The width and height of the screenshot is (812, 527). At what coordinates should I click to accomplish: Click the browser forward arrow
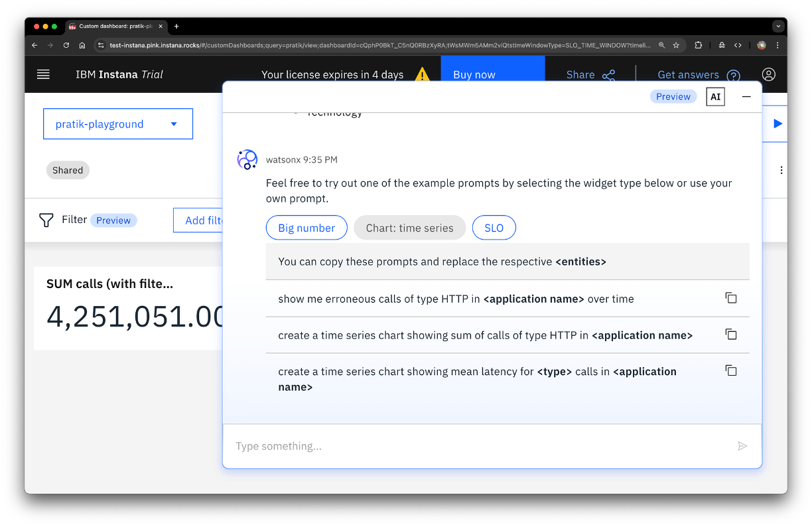(x=50, y=45)
